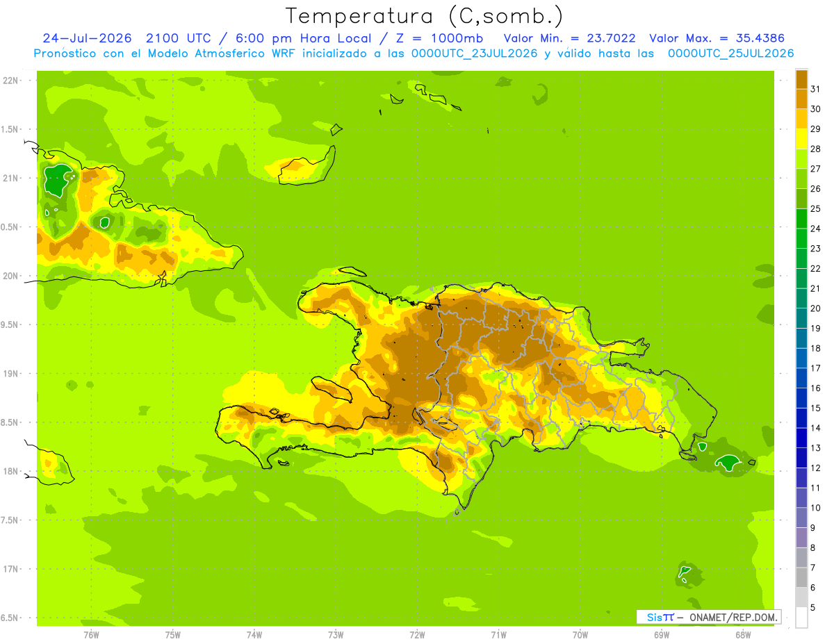Click the "18N" latitude axis label
834x644 pixels.
[x=9, y=471]
